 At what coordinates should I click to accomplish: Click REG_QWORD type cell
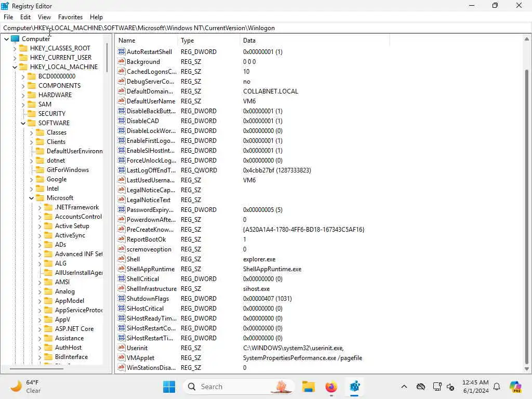198,170
